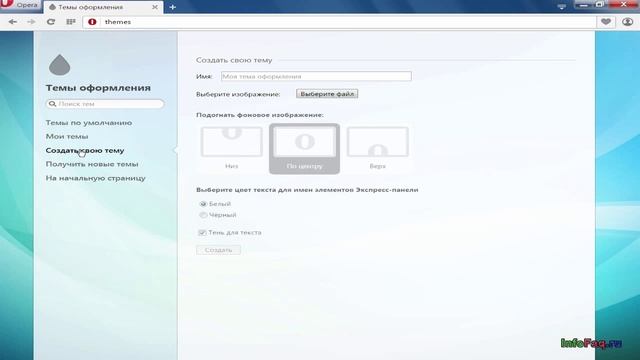Click the themes droplet logo icon

[x=60, y=65]
